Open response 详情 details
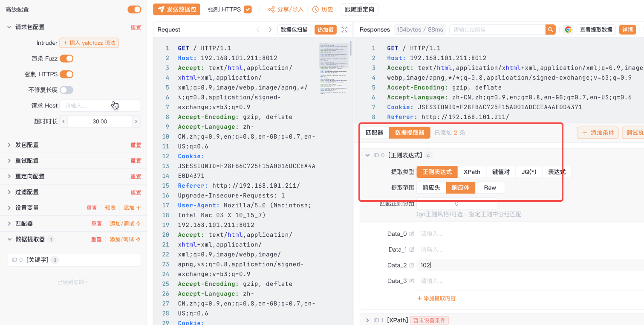 point(627,29)
